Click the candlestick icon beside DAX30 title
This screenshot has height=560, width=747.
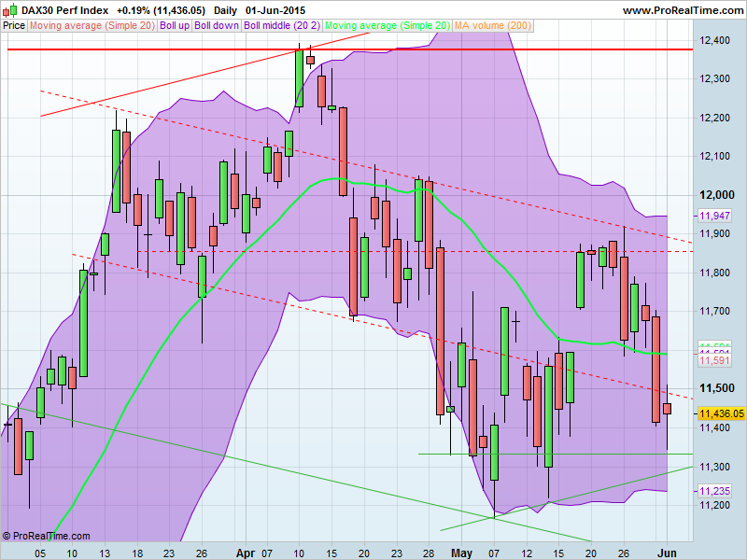10,9
